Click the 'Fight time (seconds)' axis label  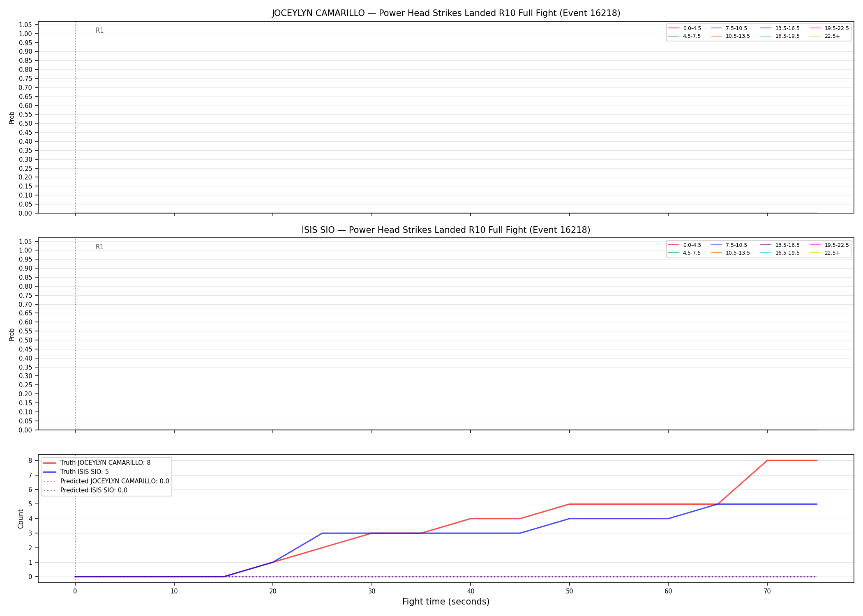click(446, 602)
